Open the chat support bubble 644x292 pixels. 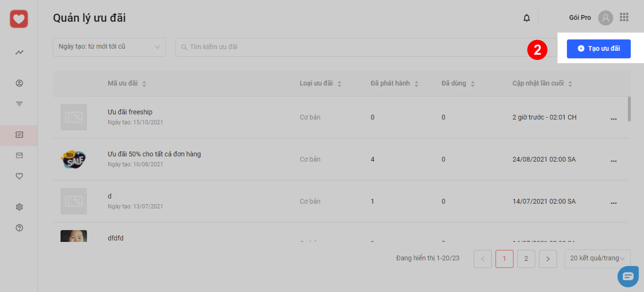click(x=628, y=276)
